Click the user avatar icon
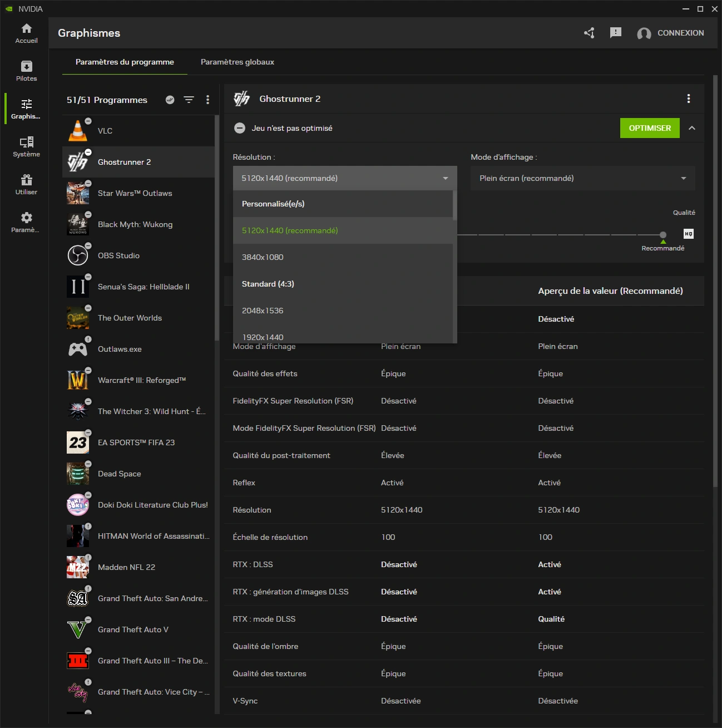This screenshot has height=728, width=722. [644, 33]
